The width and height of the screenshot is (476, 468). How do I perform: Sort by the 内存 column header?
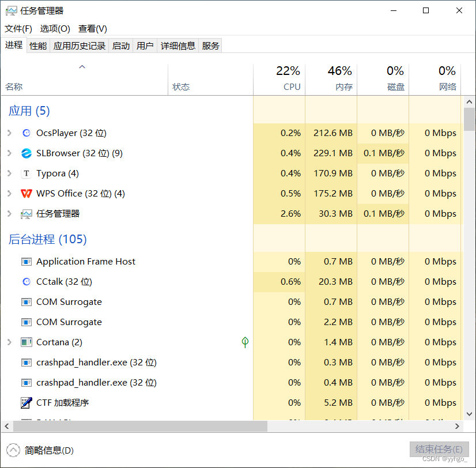click(331, 80)
